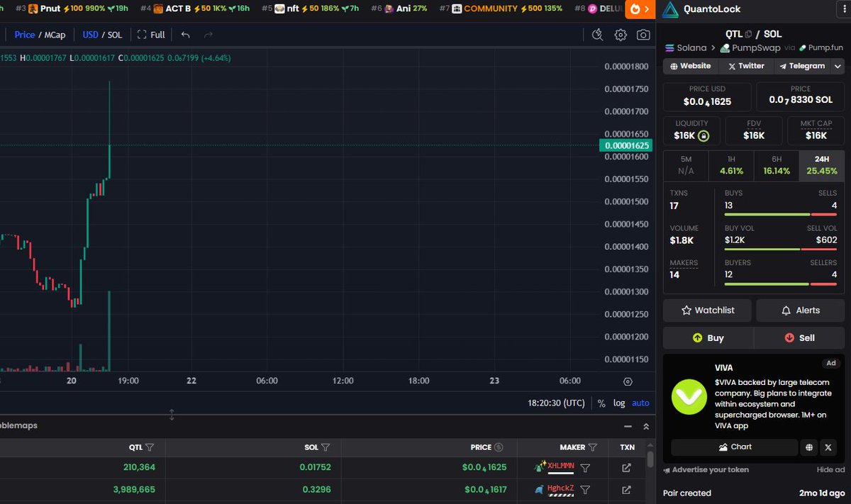The image size is (851, 504).
Task: Copy the QTL token address
Action: coord(747,34)
